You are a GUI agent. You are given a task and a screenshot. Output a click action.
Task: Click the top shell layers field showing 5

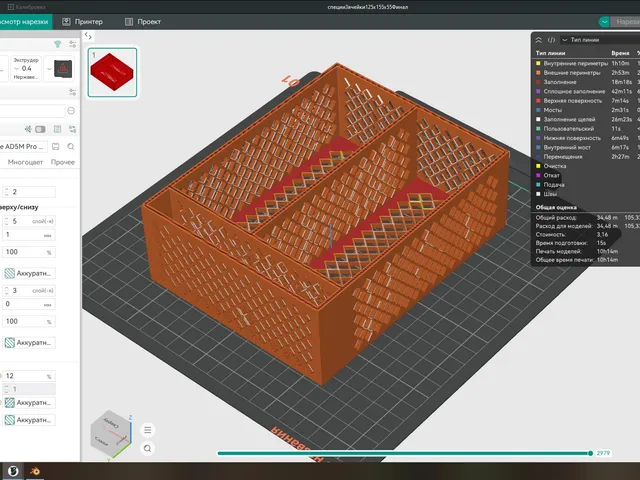(29, 221)
